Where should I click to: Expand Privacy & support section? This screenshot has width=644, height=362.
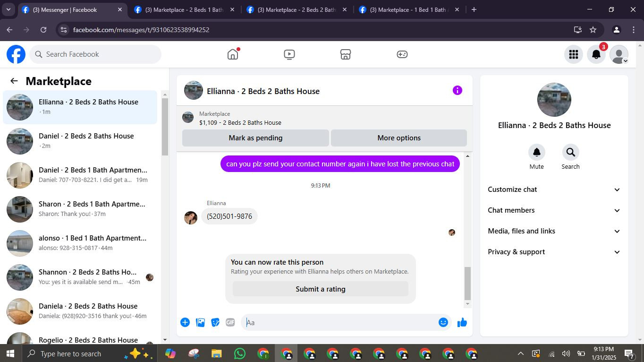coord(554,252)
